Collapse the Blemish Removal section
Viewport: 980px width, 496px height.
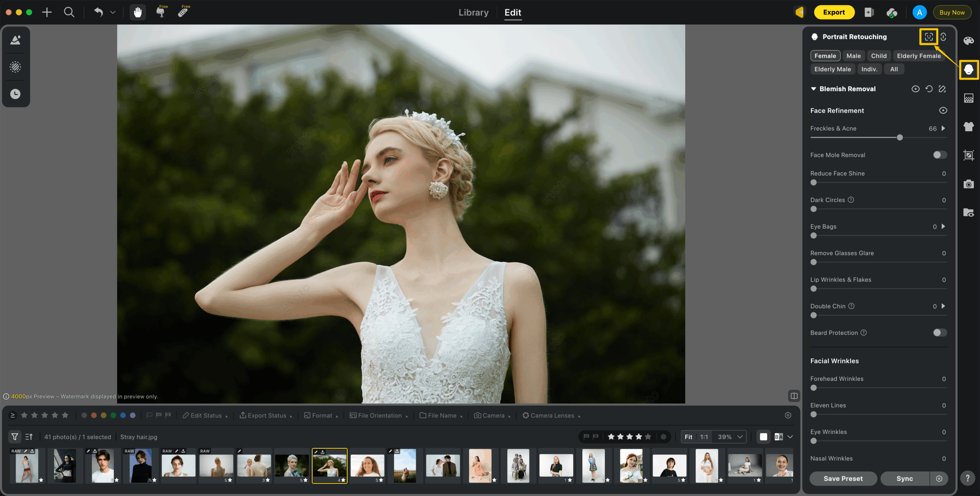[813, 89]
